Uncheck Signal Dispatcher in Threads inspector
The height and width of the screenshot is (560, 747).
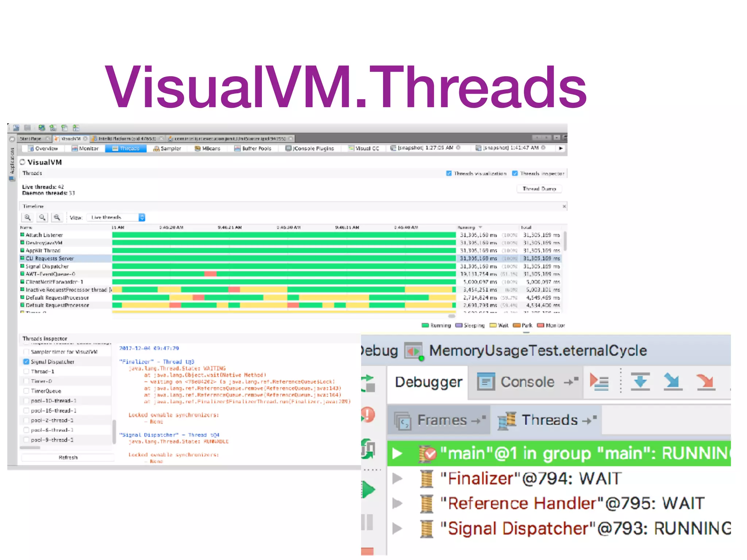tap(26, 362)
